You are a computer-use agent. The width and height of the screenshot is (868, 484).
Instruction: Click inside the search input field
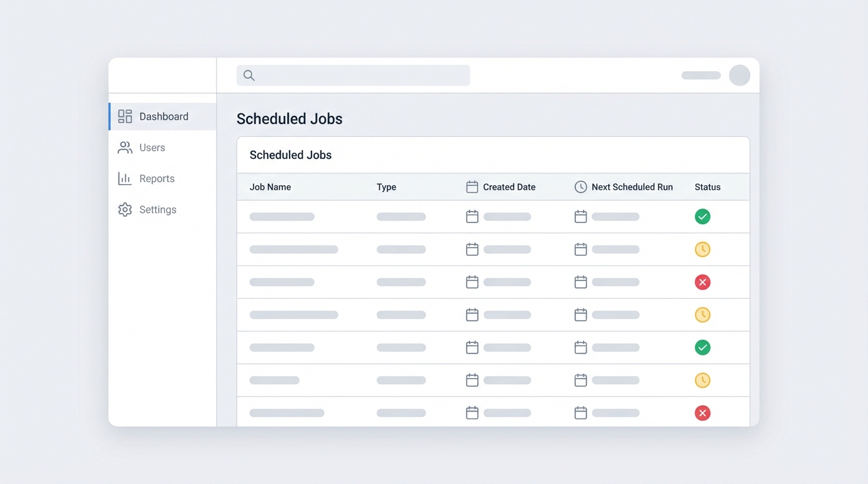pyautogui.click(x=353, y=75)
